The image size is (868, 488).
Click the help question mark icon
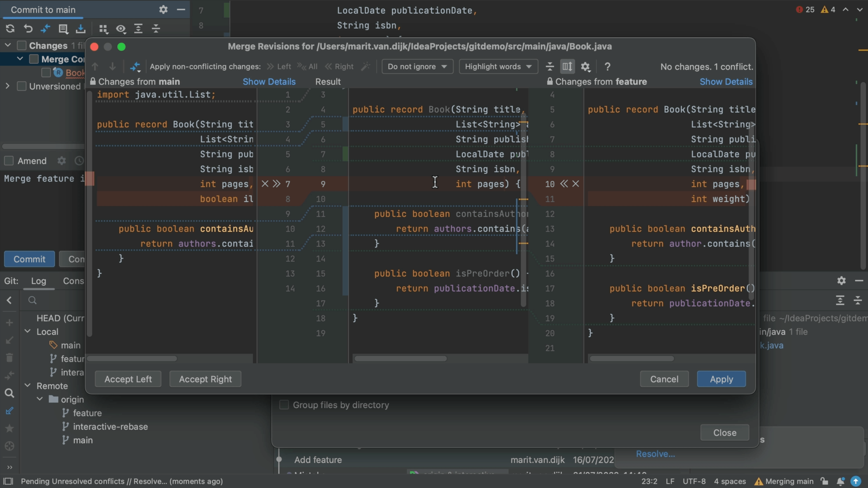coord(607,66)
